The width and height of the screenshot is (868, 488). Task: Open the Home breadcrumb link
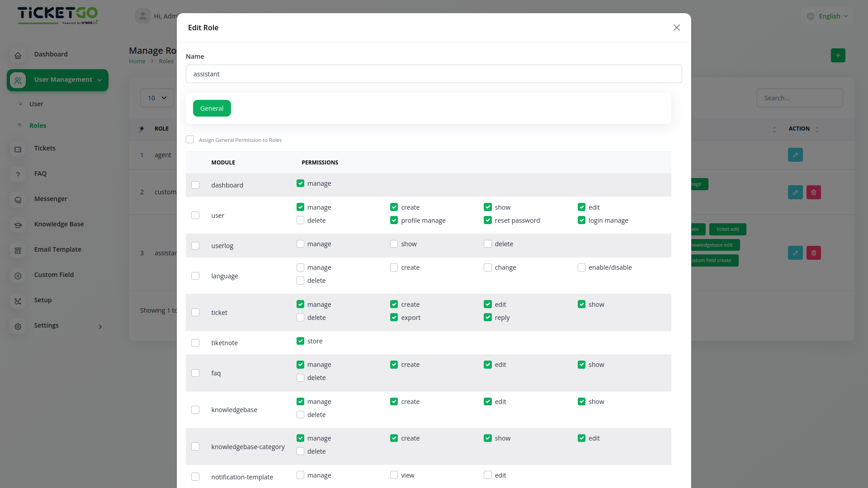(137, 61)
